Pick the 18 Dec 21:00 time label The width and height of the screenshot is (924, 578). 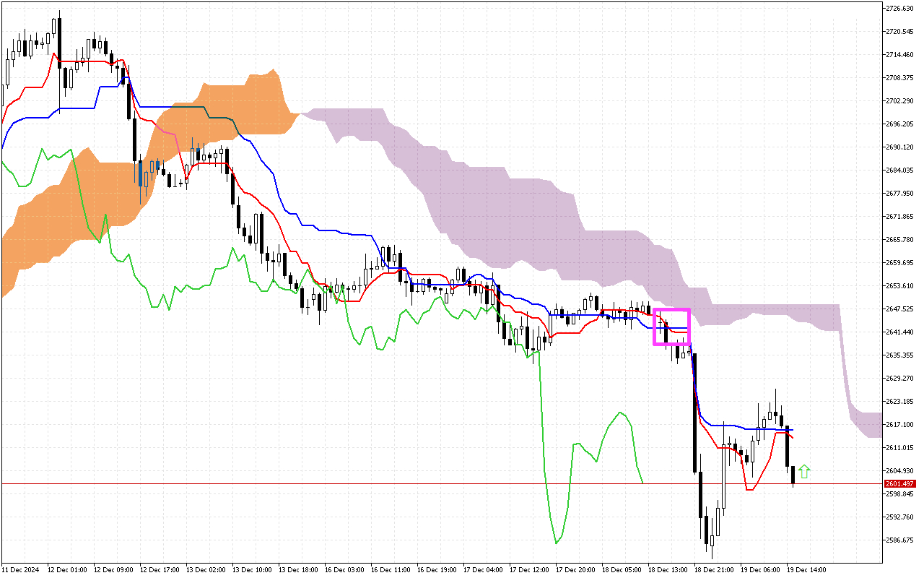click(714, 570)
